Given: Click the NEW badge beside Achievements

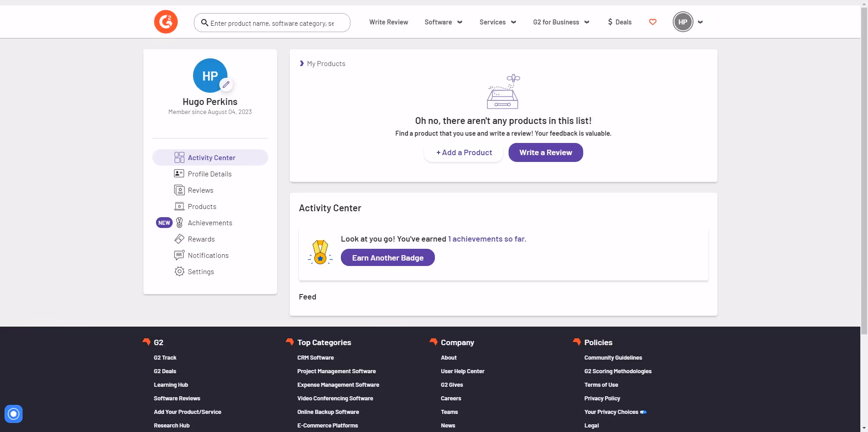Looking at the screenshot, I should [x=164, y=223].
